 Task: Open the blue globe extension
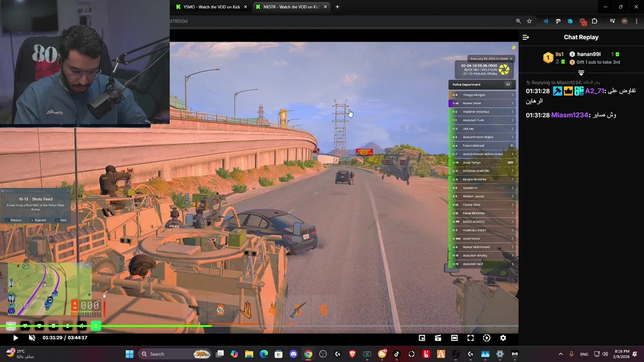[570, 21]
